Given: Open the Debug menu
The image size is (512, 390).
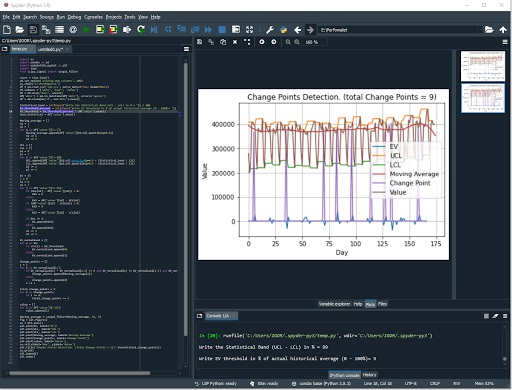Looking at the screenshot, I should (74, 17).
